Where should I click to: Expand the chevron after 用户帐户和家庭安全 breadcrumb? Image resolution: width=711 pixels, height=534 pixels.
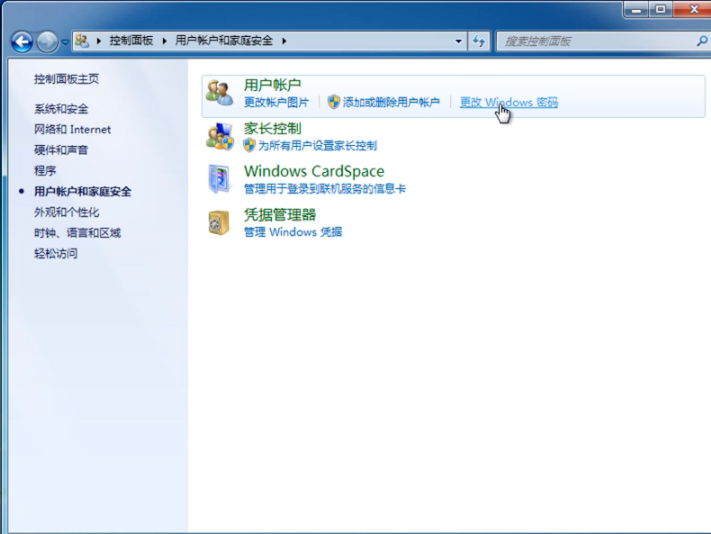pos(284,41)
